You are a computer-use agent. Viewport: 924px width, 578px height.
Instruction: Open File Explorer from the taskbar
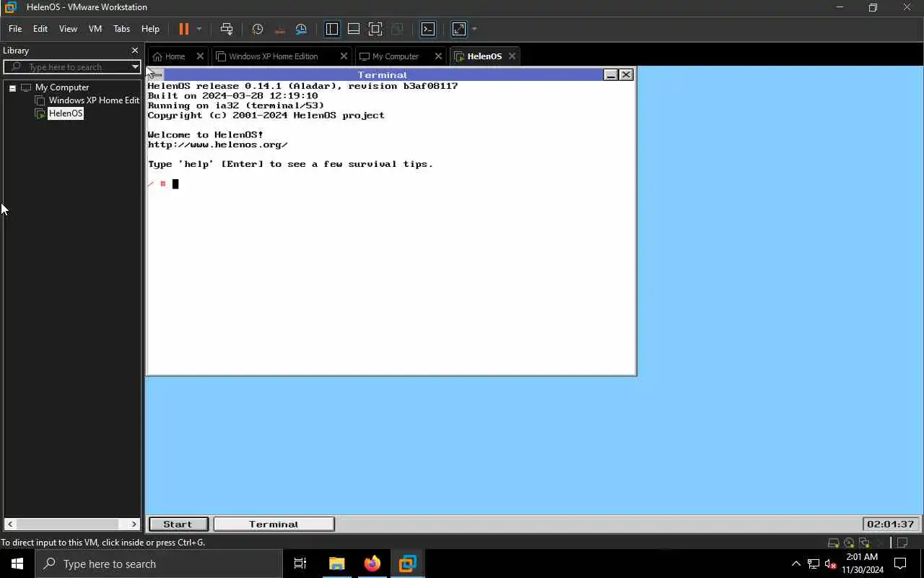point(337,564)
